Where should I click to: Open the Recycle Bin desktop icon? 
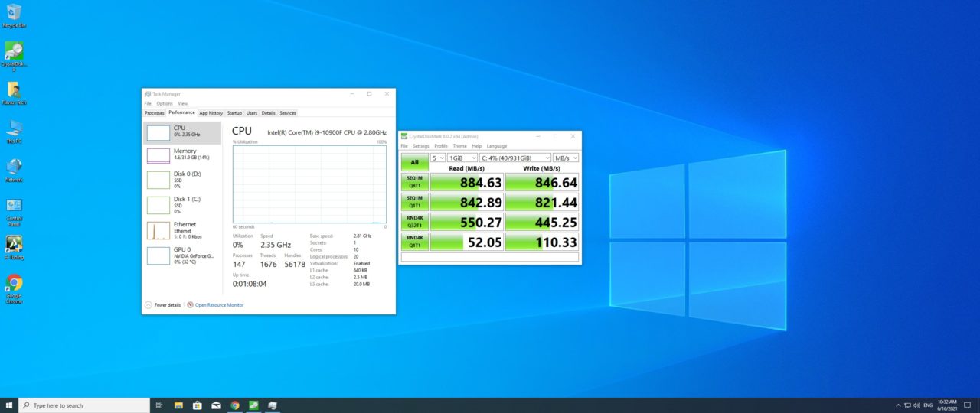click(x=14, y=15)
